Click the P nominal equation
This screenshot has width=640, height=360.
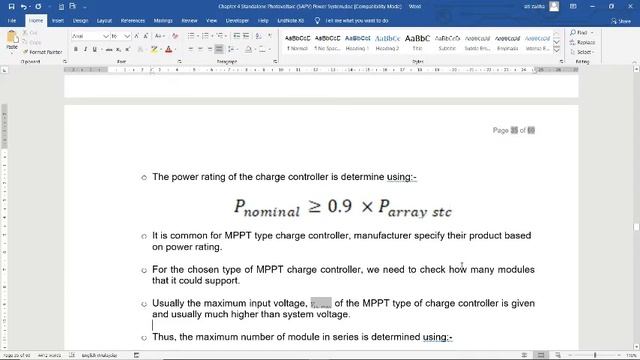pyautogui.click(x=343, y=208)
